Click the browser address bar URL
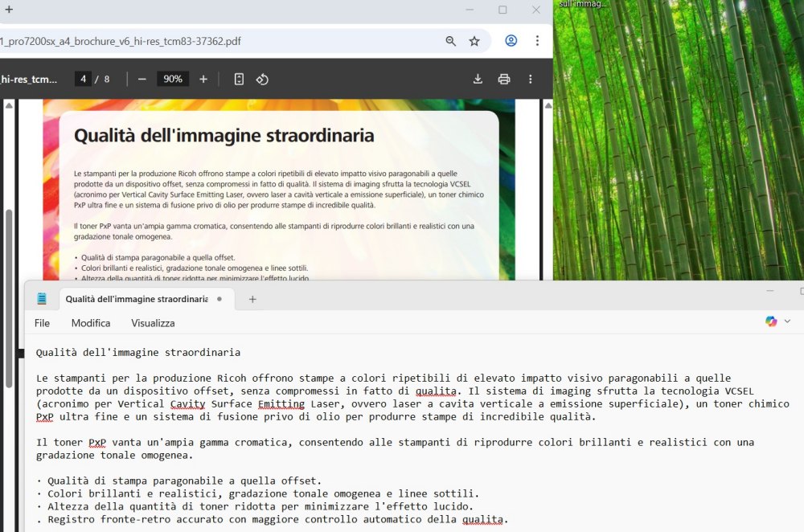 click(121, 41)
